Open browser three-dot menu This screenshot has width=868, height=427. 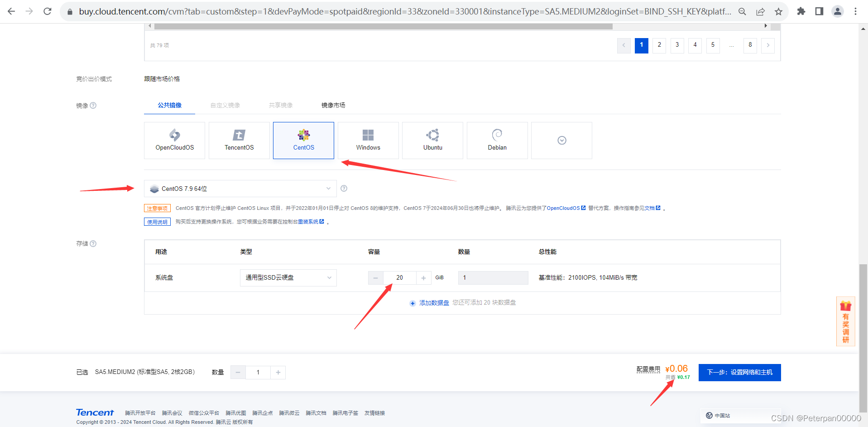click(x=855, y=11)
